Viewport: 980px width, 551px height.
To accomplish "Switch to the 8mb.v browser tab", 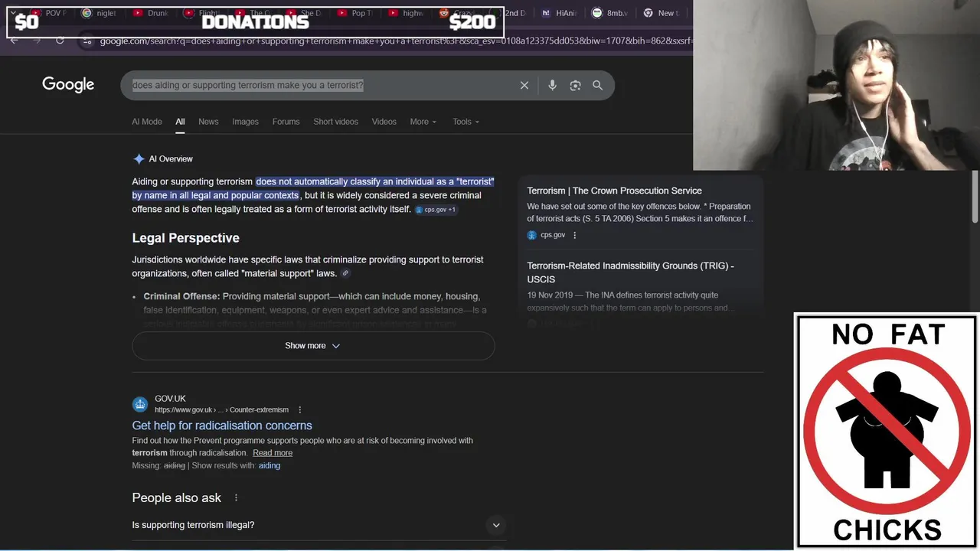I will pos(609,13).
